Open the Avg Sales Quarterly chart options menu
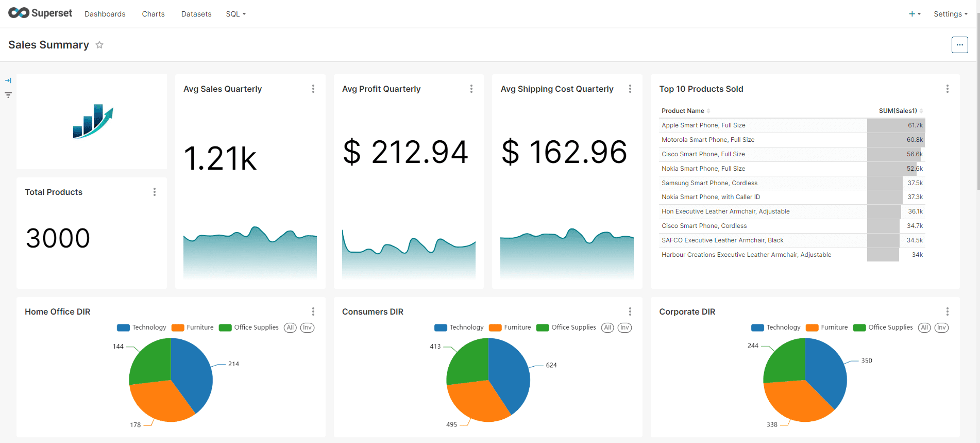This screenshot has height=443, width=980. [313, 89]
